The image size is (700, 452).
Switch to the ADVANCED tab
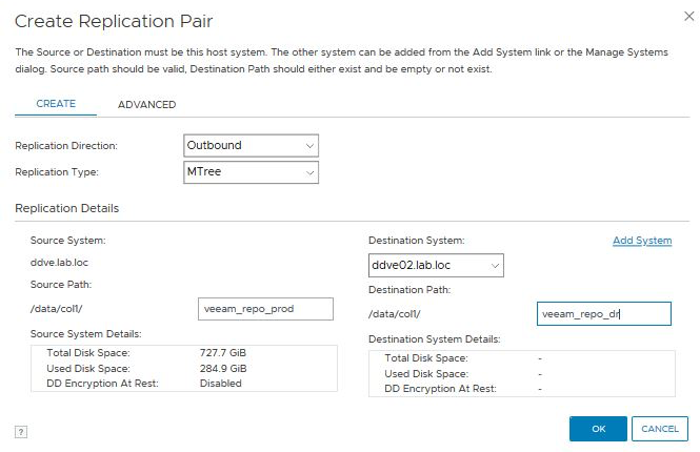146,104
